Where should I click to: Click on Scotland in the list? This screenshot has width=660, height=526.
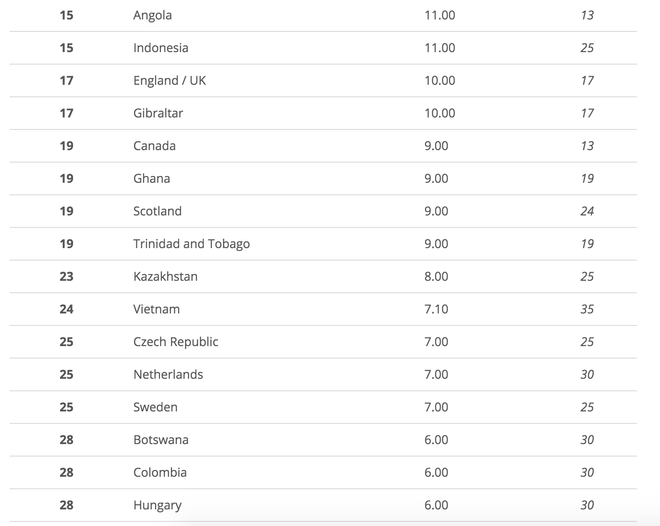click(x=157, y=211)
